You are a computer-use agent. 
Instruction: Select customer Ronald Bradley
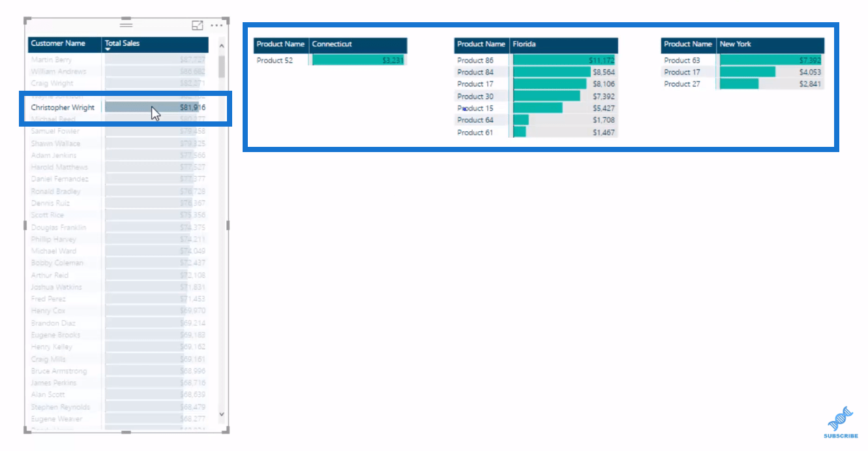point(55,191)
